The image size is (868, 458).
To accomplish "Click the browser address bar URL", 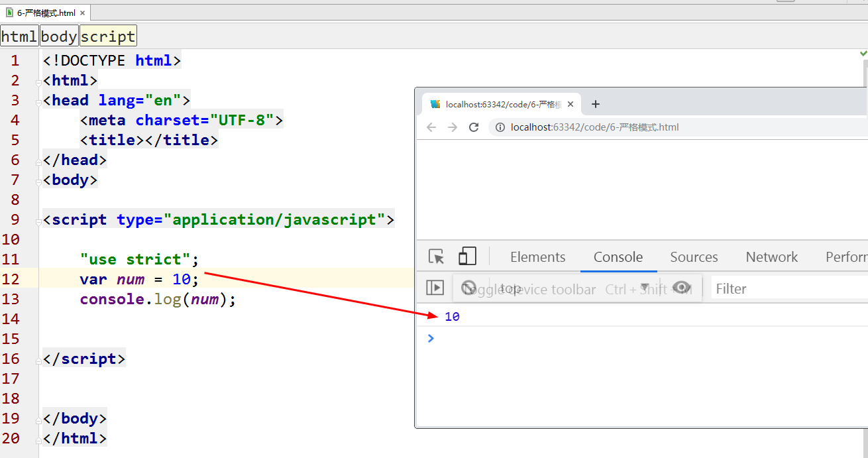I will click(x=594, y=127).
